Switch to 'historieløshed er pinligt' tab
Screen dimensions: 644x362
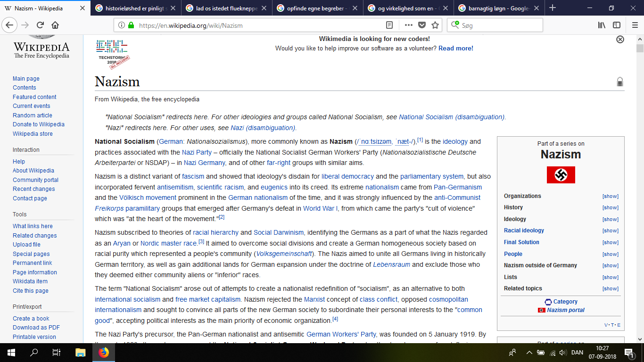pos(135,8)
